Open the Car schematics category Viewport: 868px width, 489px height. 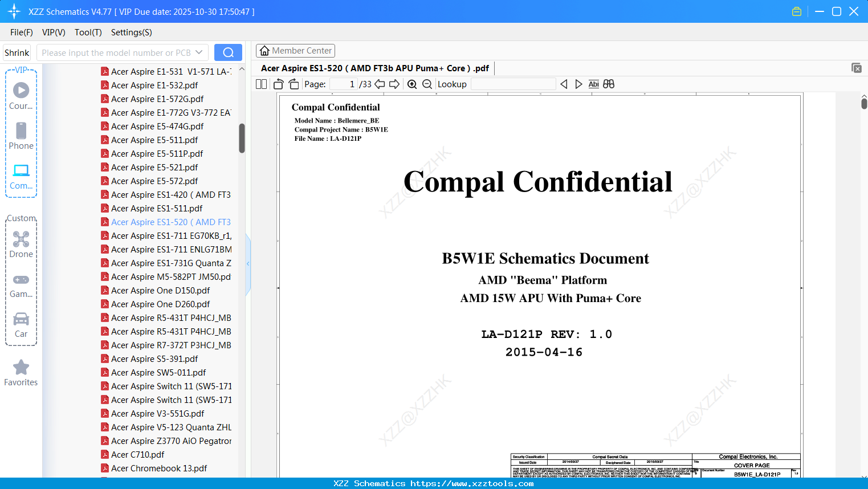21,325
